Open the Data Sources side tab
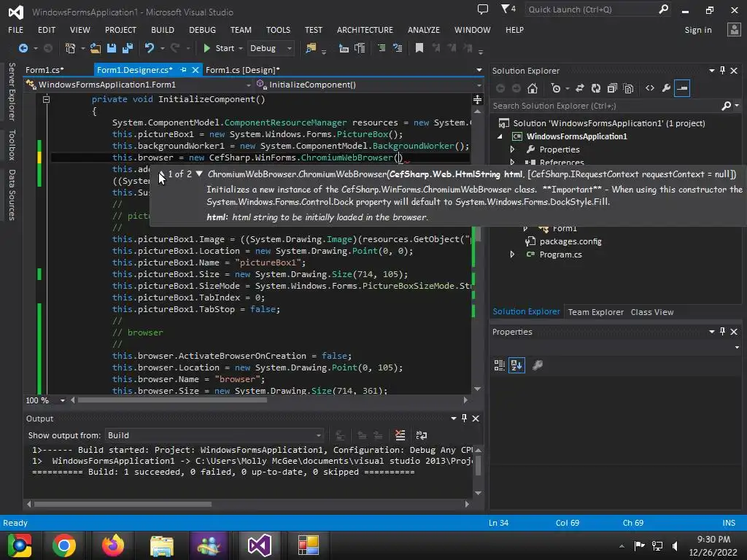The height and width of the screenshot is (560, 747). coord(12,195)
